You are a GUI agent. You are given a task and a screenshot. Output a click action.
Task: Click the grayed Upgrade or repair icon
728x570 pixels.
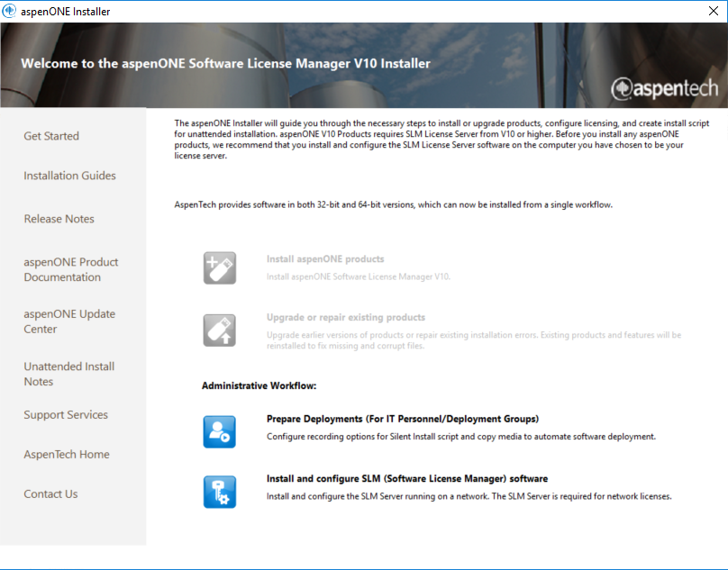pos(220,330)
